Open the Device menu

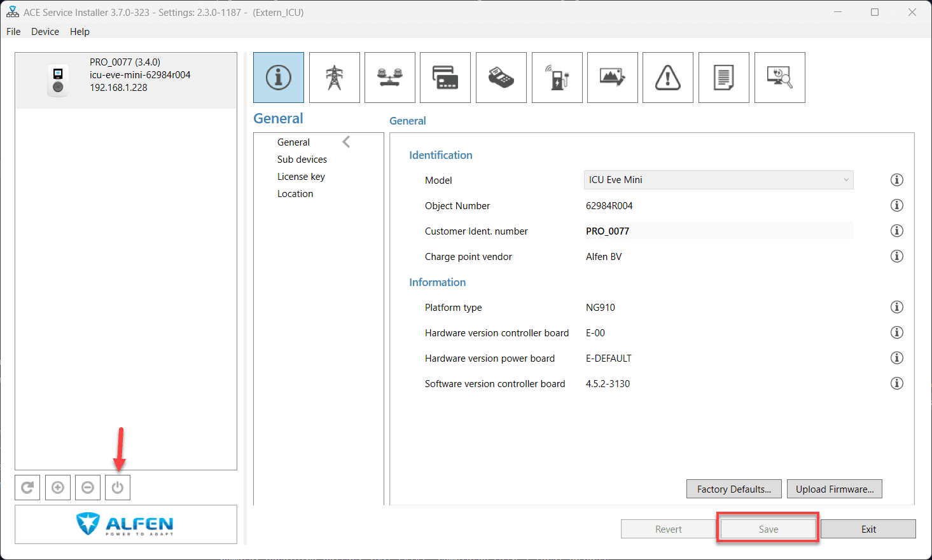(x=45, y=32)
